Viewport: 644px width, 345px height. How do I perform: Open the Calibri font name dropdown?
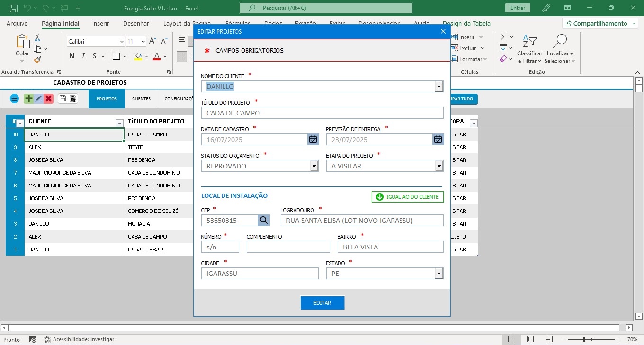click(122, 42)
